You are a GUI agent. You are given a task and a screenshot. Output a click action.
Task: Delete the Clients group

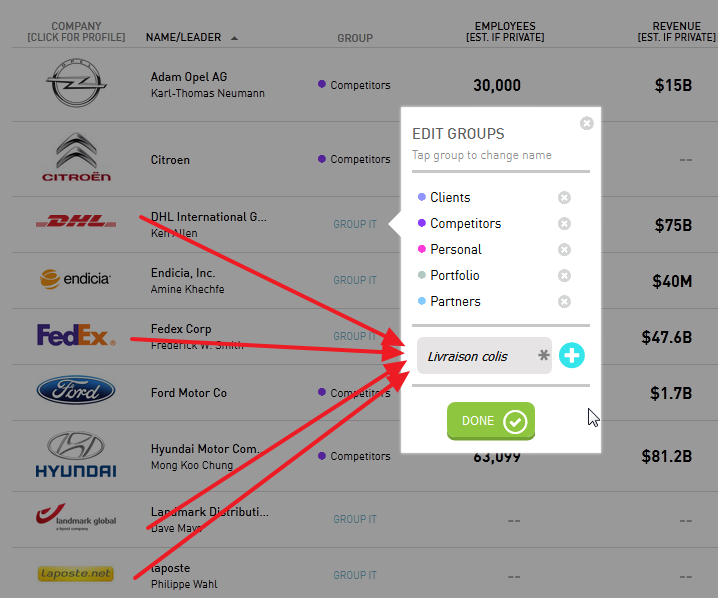tap(564, 197)
